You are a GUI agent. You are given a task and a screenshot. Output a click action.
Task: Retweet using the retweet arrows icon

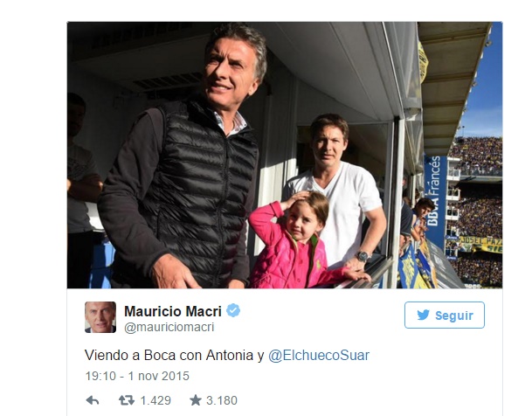(x=126, y=400)
